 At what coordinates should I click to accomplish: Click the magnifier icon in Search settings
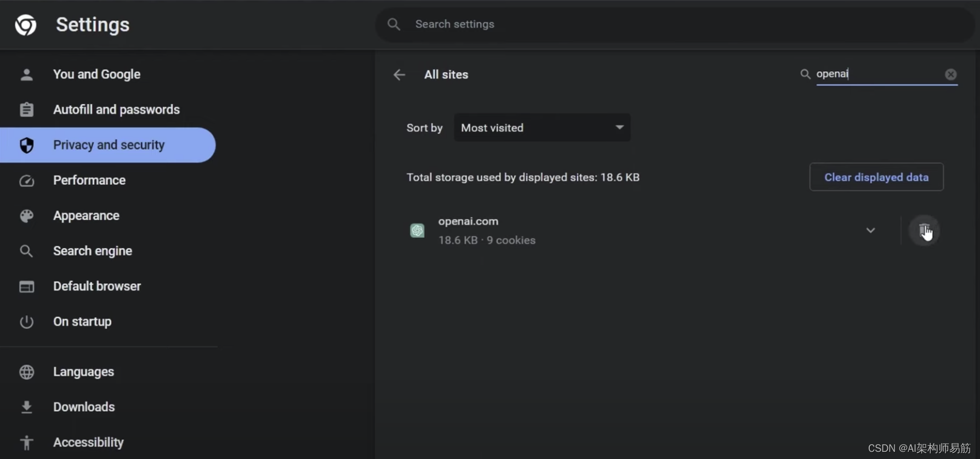(394, 24)
